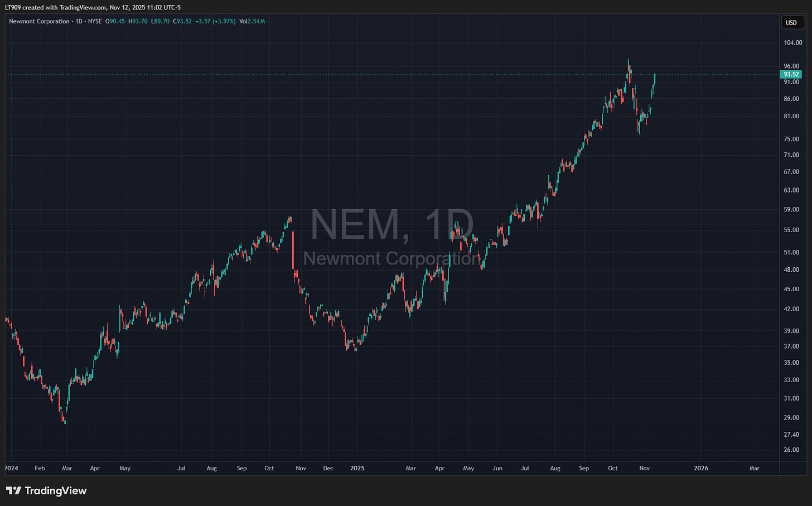The image size is (812, 506).
Task: Click the change value +3.57 (+3.97%)
Action: click(215, 21)
